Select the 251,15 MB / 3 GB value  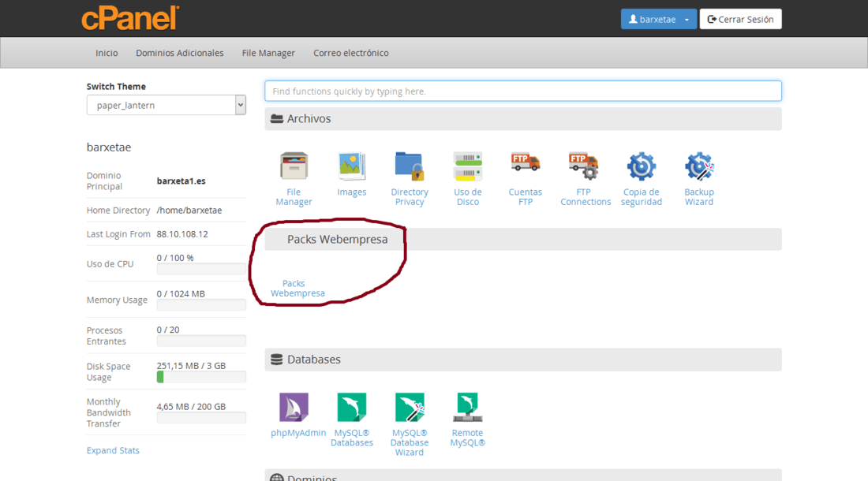coord(191,366)
